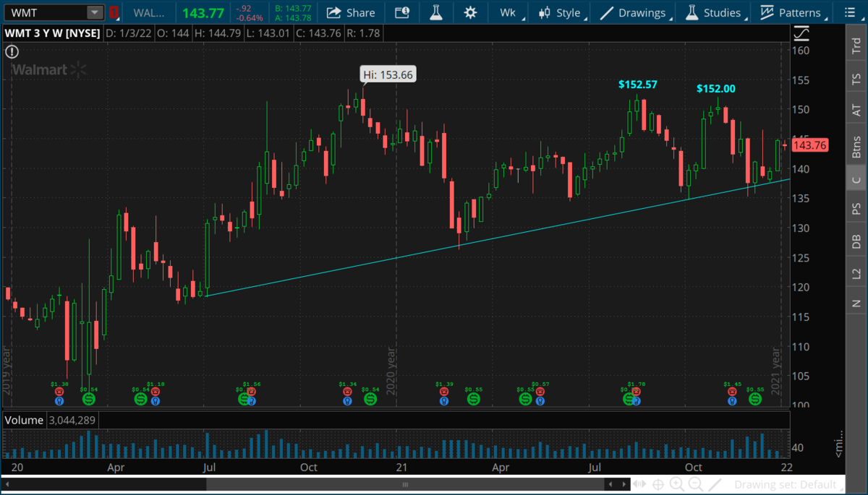Open the Drawings menu
The height and width of the screenshot is (495, 868).
(x=634, y=12)
